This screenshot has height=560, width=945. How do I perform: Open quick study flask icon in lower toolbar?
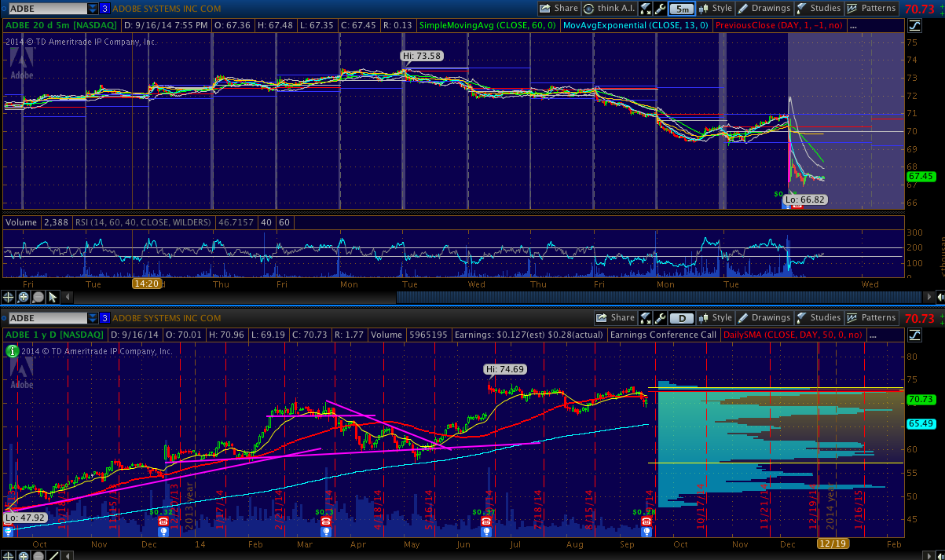646,318
